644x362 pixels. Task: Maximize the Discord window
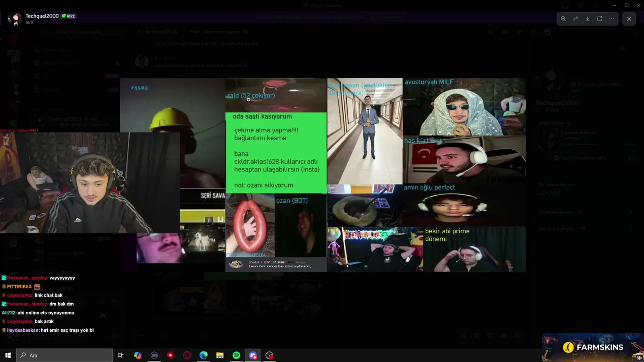pyautogui.click(x=626, y=6)
